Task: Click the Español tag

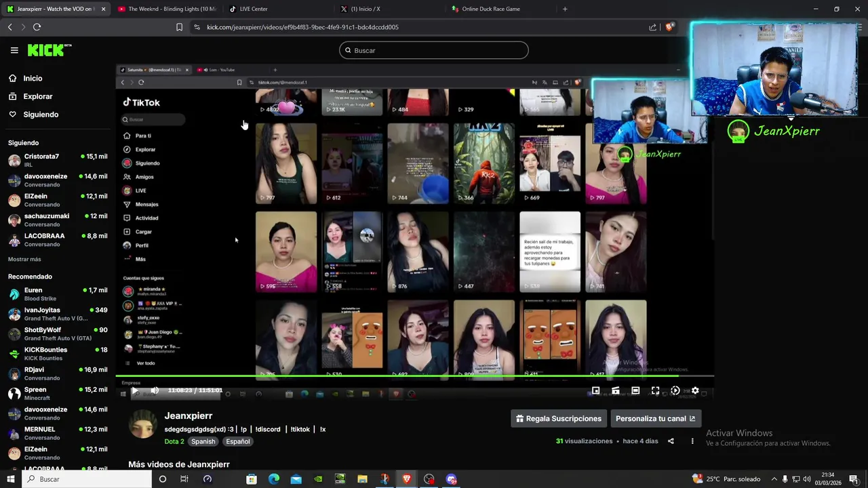Action: coord(238,441)
